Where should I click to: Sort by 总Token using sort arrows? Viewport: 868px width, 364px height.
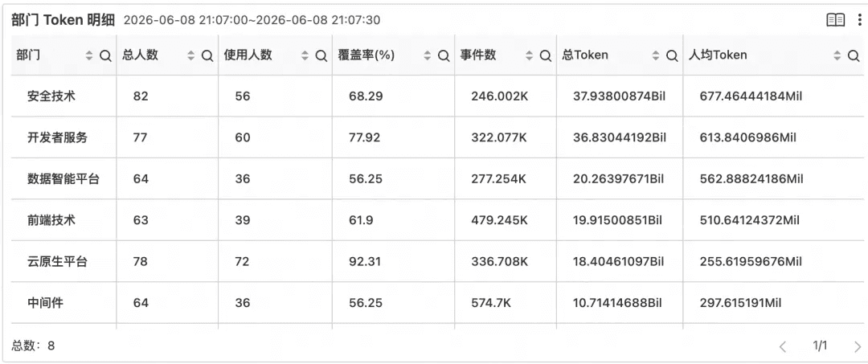pyautogui.click(x=656, y=56)
